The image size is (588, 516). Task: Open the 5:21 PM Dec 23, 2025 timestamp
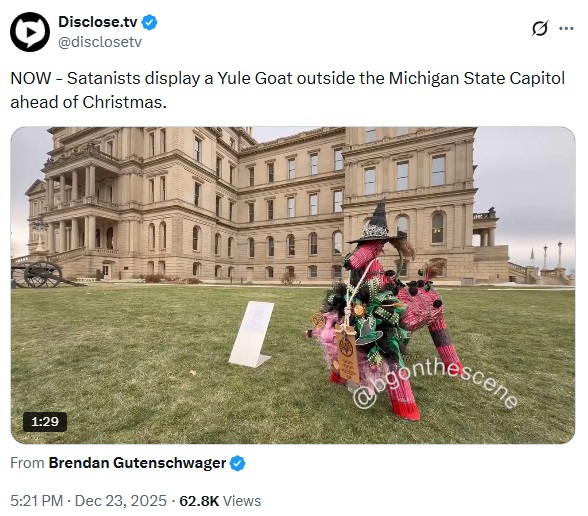point(88,501)
